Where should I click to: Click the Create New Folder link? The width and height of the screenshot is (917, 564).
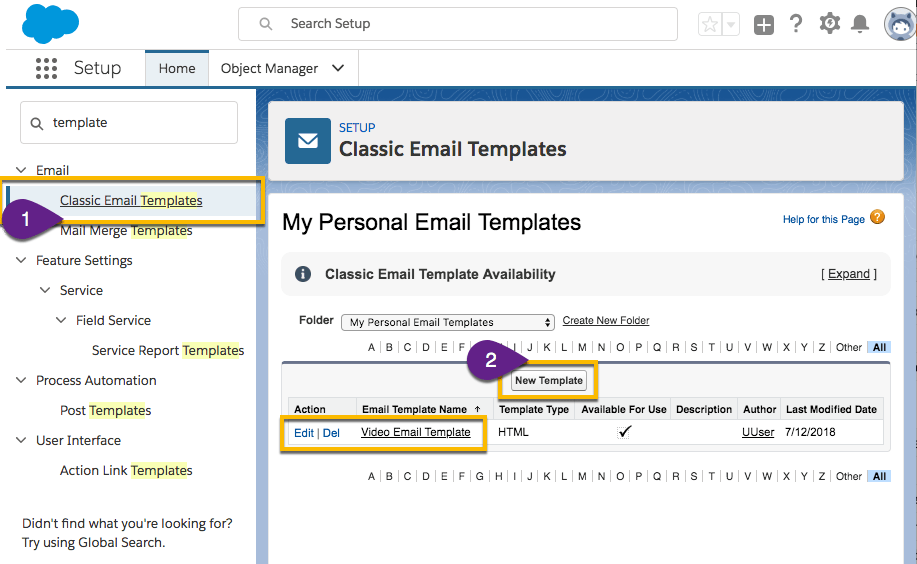tap(606, 321)
